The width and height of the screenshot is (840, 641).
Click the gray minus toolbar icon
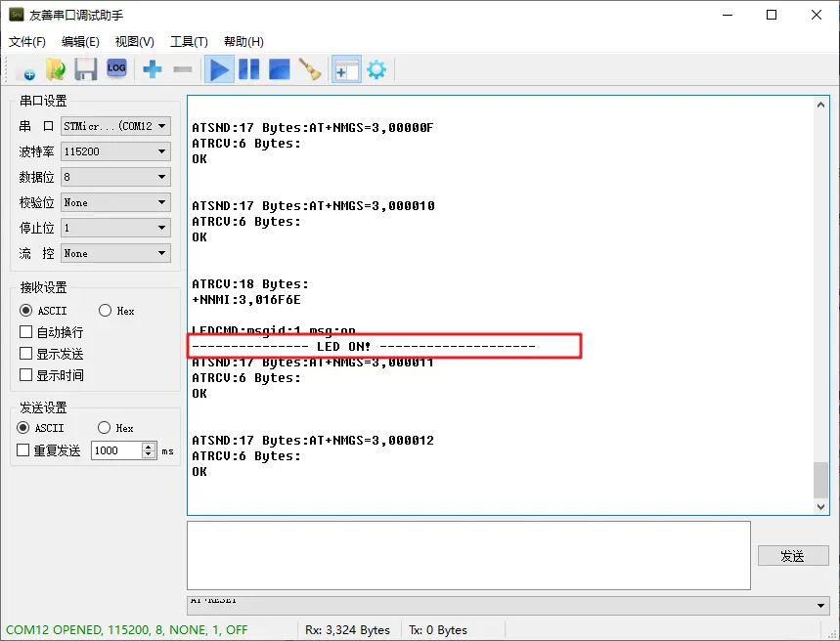point(183,69)
